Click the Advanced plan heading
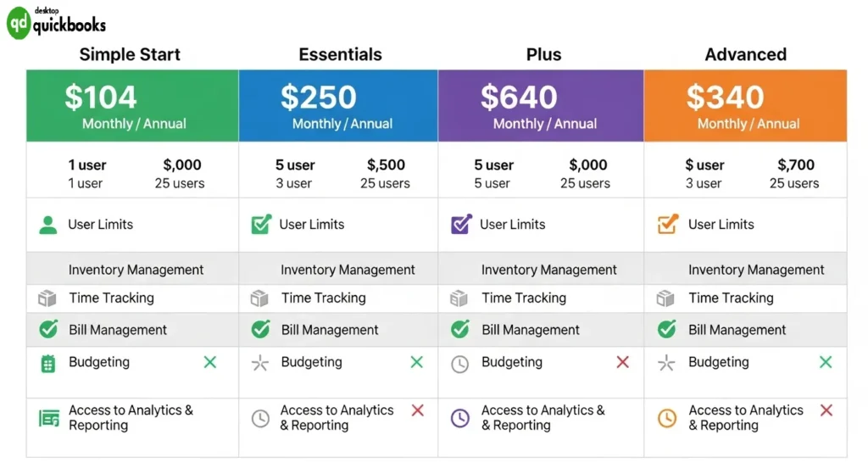Screen dimensions: 868x474 click(745, 54)
